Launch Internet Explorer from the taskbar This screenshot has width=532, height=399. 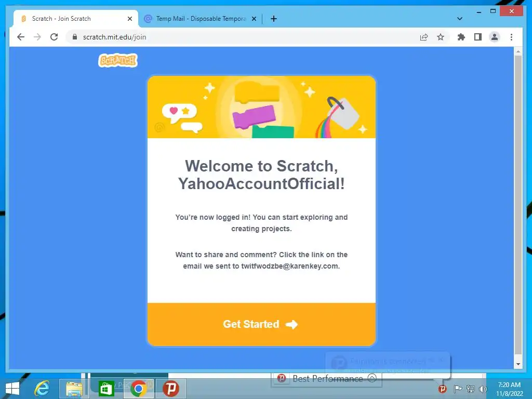(x=42, y=389)
